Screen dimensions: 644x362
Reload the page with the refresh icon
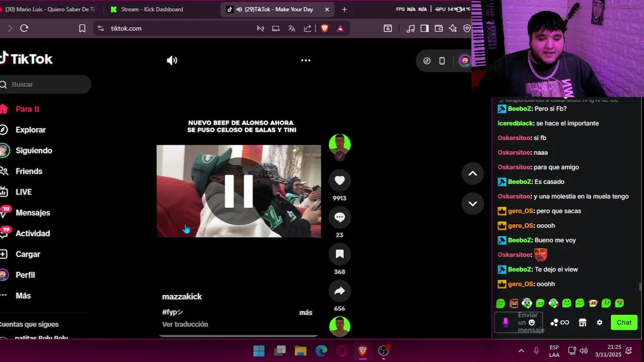[24, 29]
